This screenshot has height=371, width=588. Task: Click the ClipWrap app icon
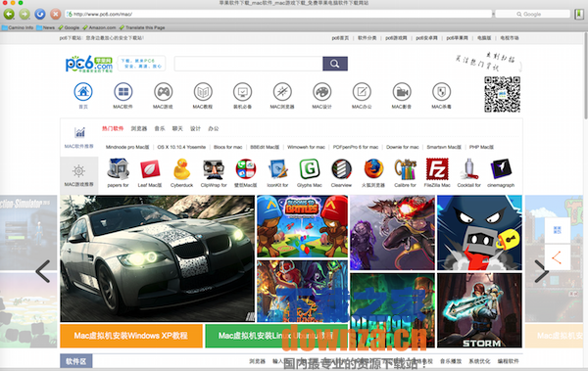tap(214, 169)
